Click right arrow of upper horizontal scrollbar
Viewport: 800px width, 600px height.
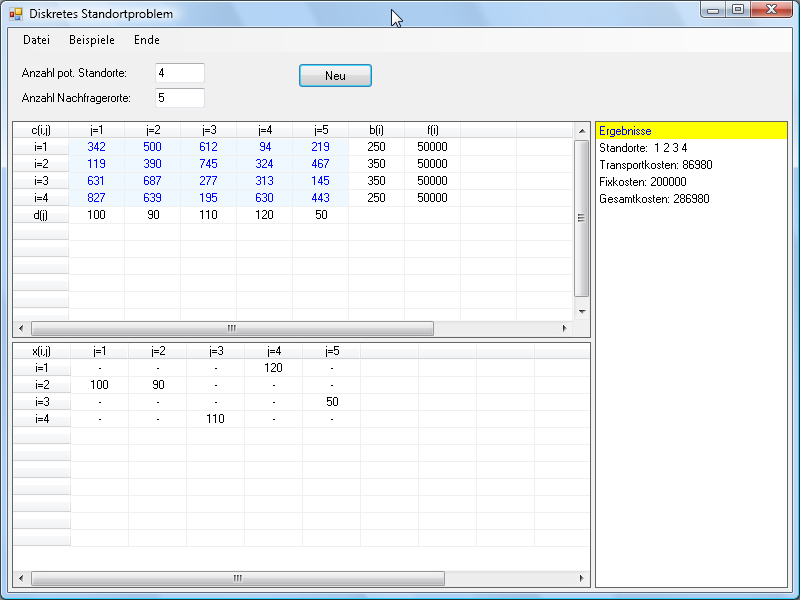click(564, 329)
